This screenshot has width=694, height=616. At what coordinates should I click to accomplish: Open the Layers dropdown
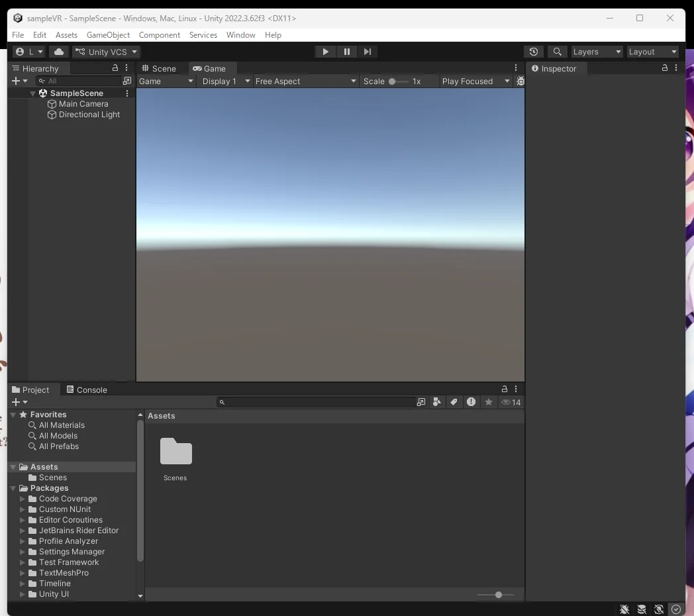pyautogui.click(x=597, y=52)
